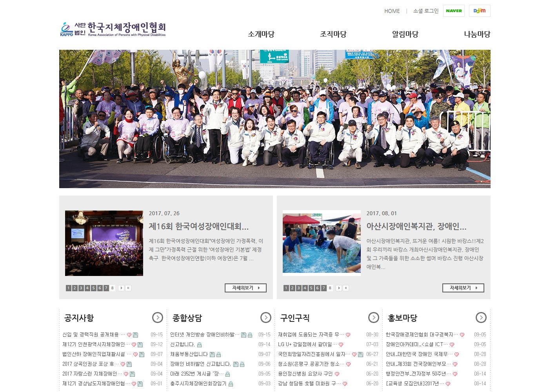Expand the 알림마당 menu
The image size is (549, 392).
point(405,34)
